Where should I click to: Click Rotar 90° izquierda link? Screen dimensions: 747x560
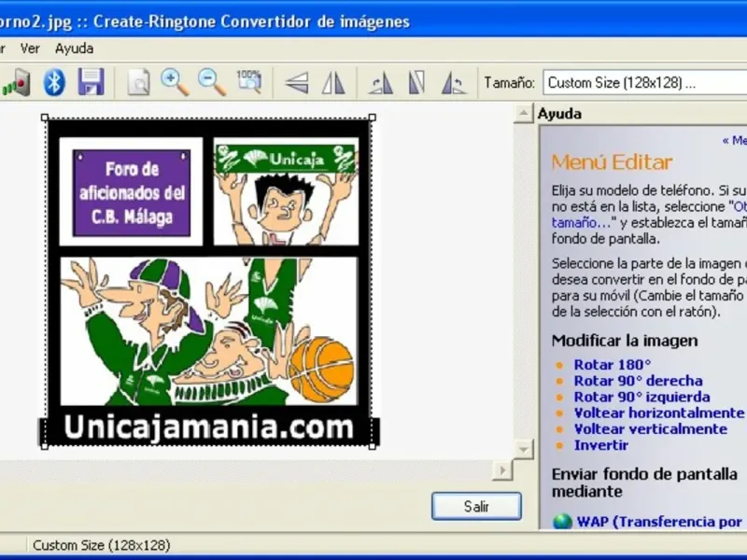[x=641, y=398]
